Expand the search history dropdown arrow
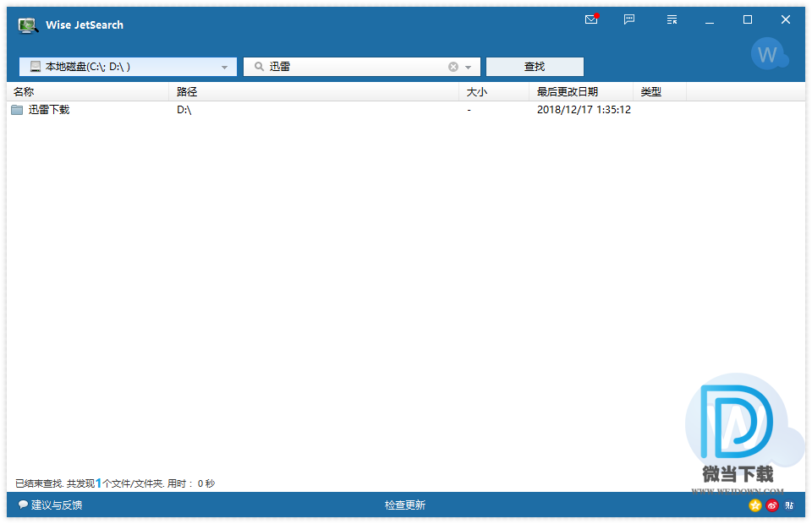The width and height of the screenshot is (812, 524). point(468,68)
